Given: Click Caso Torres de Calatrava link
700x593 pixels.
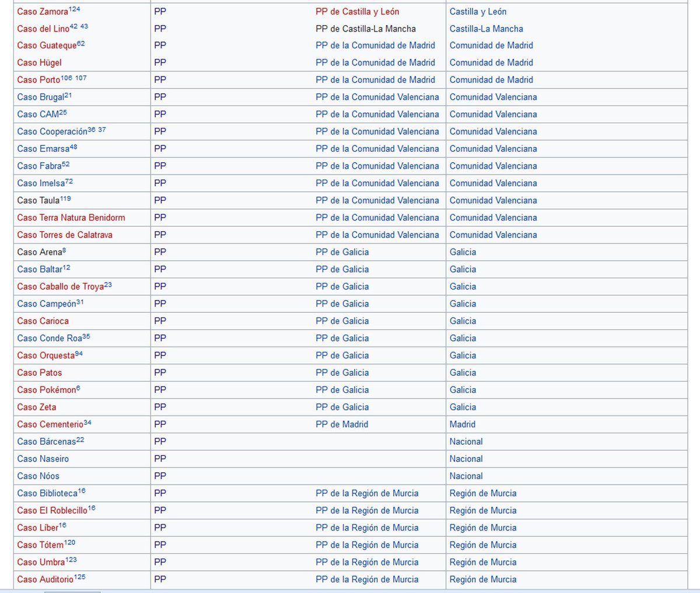Looking at the screenshot, I should [x=65, y=235].
